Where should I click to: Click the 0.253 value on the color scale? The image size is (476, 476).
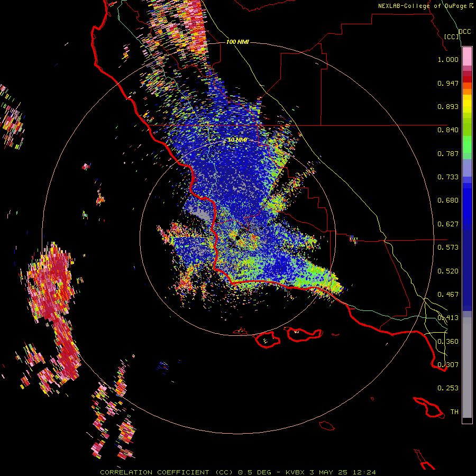(448, 388)
